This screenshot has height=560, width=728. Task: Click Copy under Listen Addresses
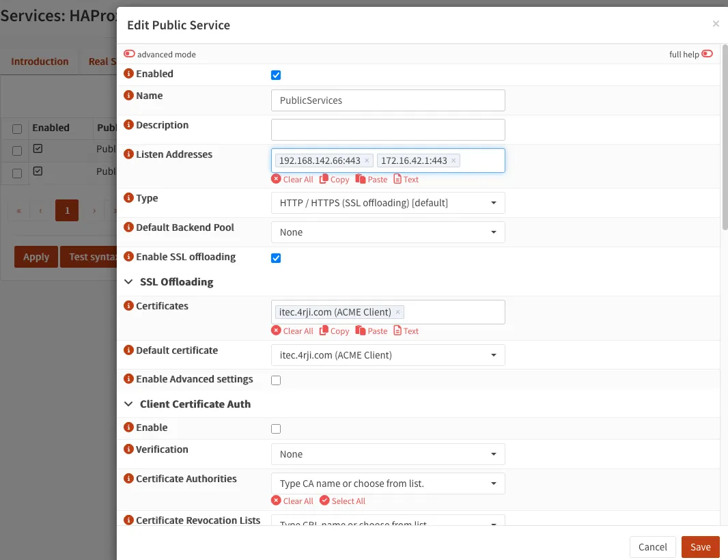pos(334,180)
